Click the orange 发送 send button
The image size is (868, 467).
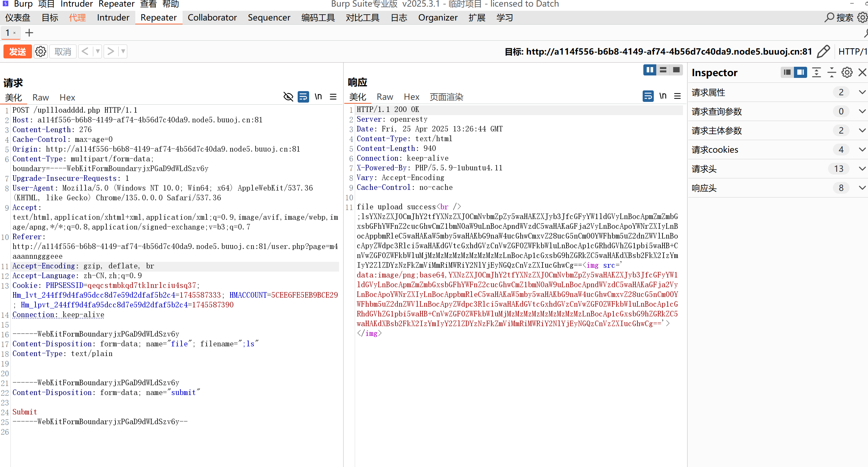click(17, 51)
